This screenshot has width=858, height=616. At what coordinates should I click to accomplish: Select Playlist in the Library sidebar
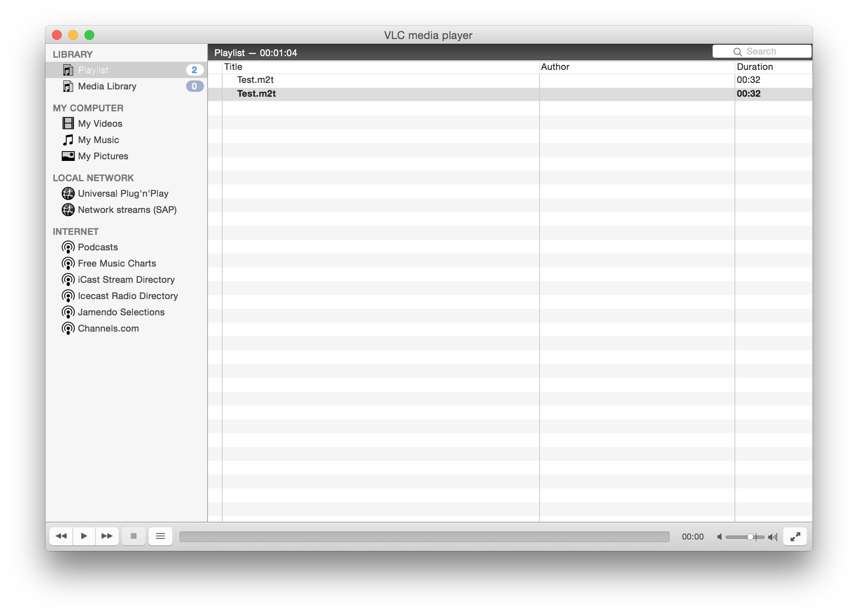[x=126, y=70]
